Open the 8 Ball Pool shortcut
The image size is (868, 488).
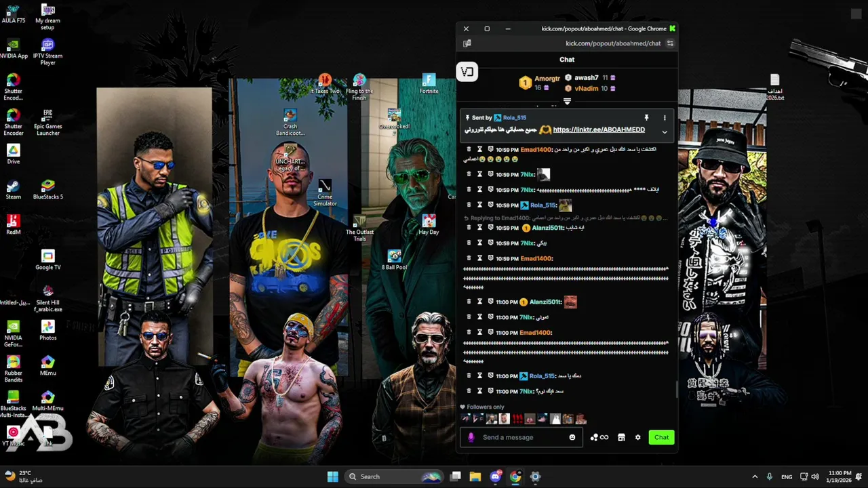[x=394, y=258]
